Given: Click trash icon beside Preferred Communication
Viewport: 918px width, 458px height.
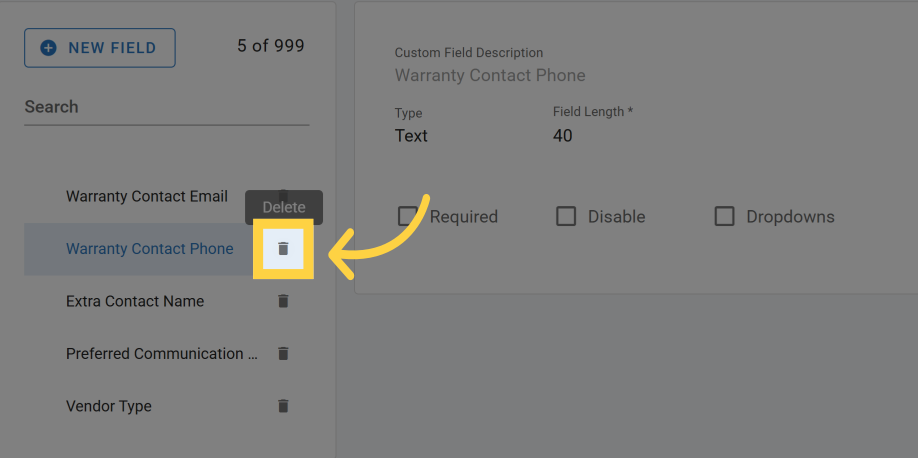Looking at the screenshot, I should coord(283,353).
